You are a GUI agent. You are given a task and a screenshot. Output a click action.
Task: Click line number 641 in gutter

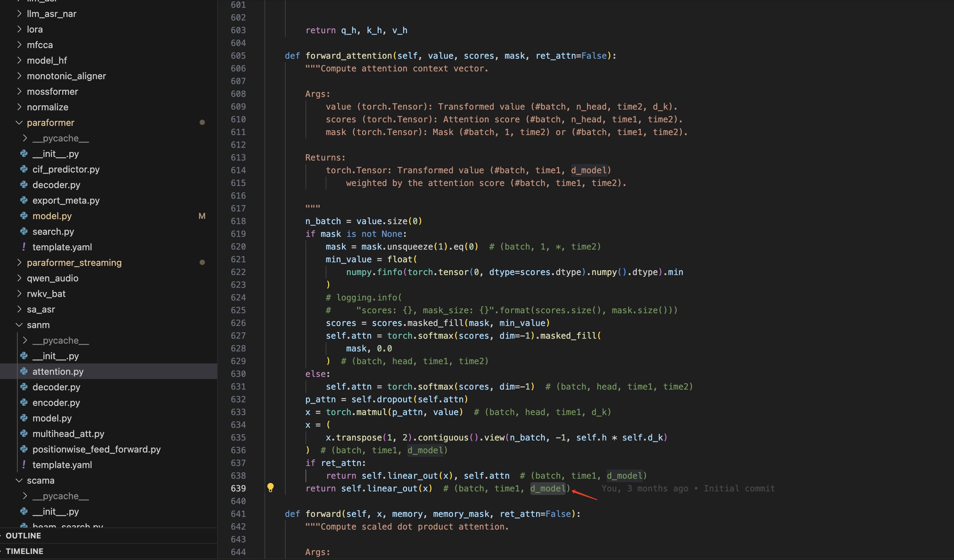[238, 513]
